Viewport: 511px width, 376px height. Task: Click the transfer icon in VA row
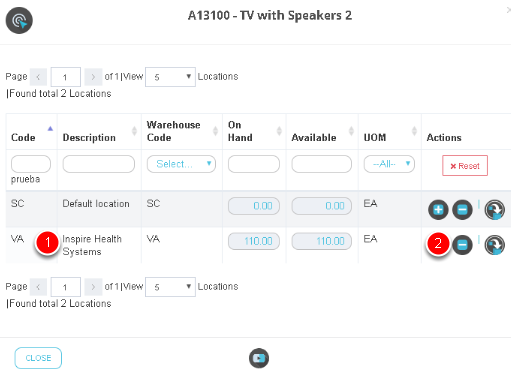pyautogui.click(x=494, y=245)
